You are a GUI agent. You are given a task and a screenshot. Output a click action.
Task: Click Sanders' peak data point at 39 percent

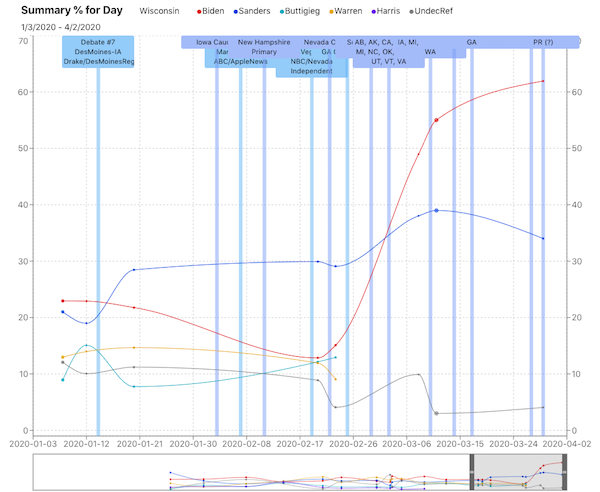(x=436, y=210)
